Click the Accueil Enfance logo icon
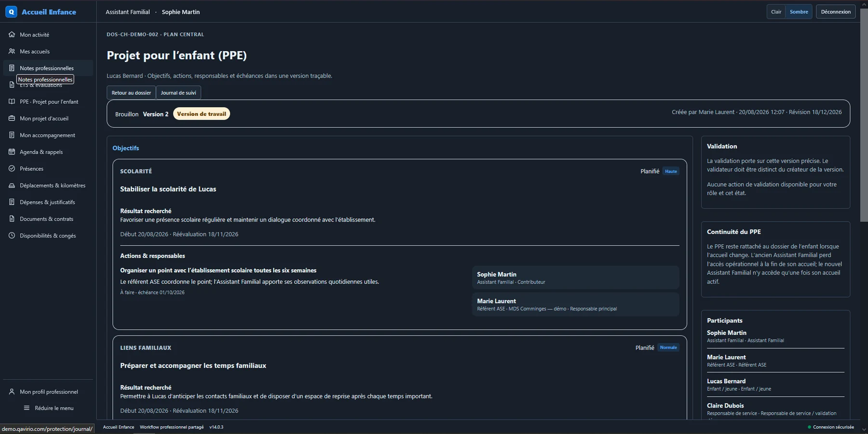 11,12
